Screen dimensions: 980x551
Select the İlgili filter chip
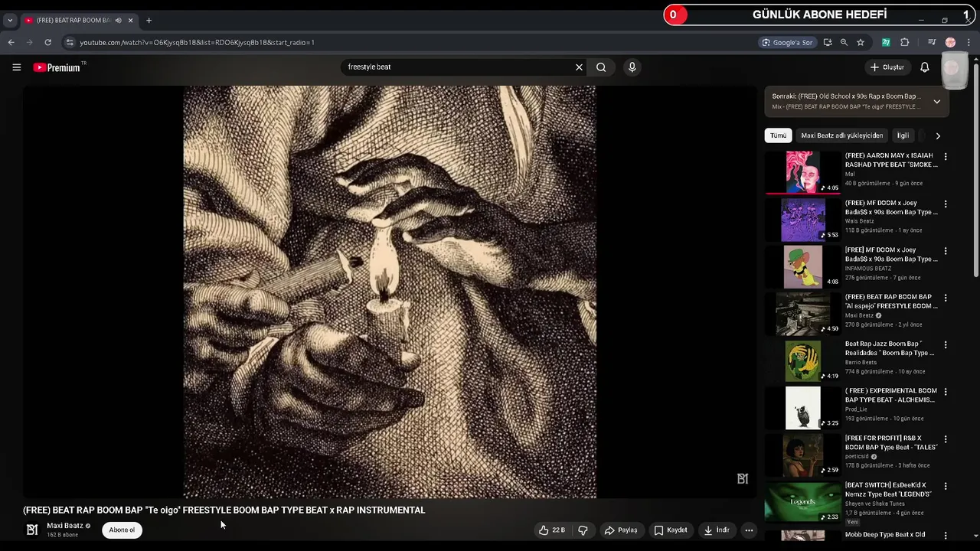coord(903,135)
